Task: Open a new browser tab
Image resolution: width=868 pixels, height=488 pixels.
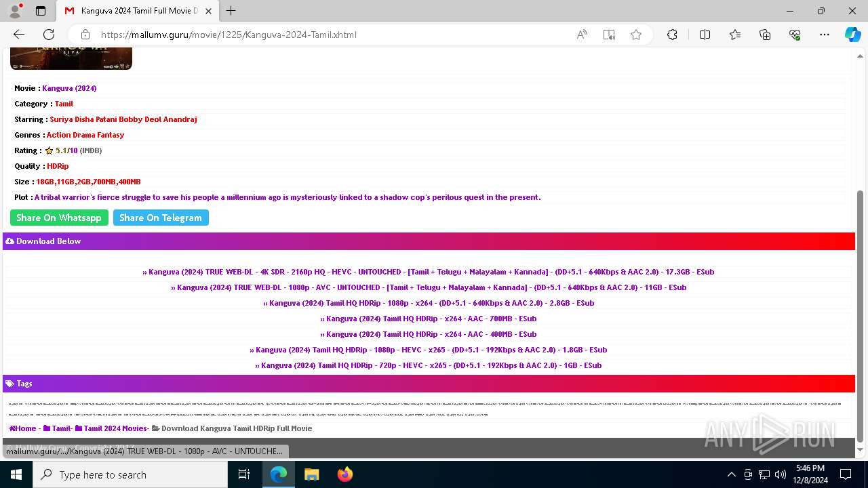Action: pyautogui.click(x=231, y=11)
